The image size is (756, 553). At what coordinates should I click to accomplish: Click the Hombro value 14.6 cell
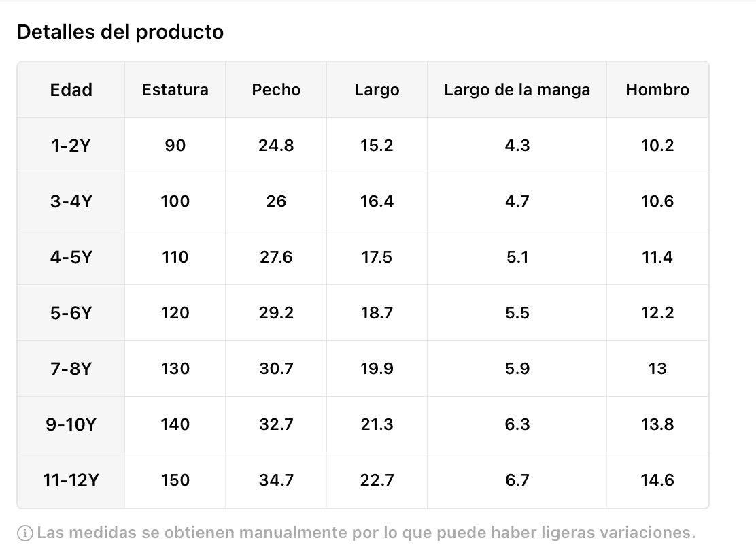pyautogui.click(x=657, y=480)
